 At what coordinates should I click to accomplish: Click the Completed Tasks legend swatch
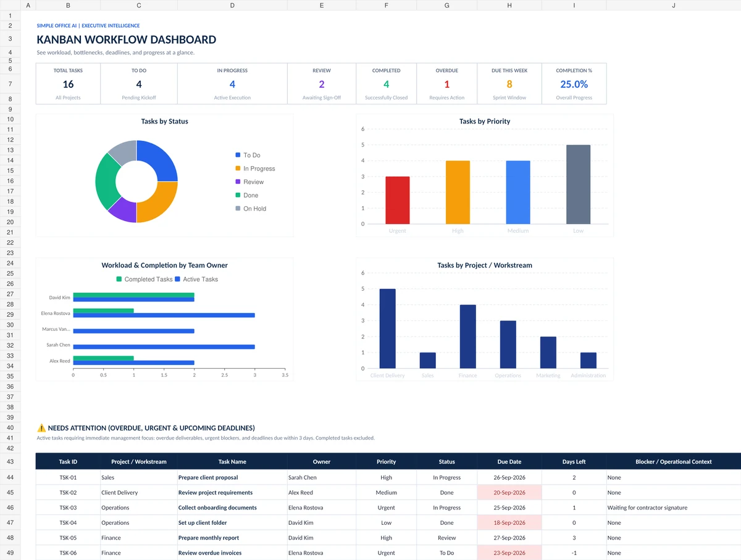[x=119, y=279]
